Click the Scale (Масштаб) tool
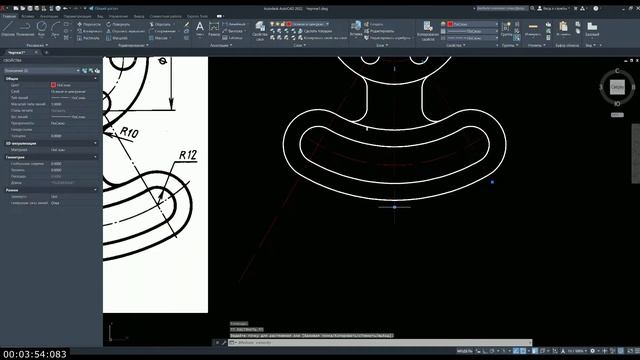 tap(117, 38)
